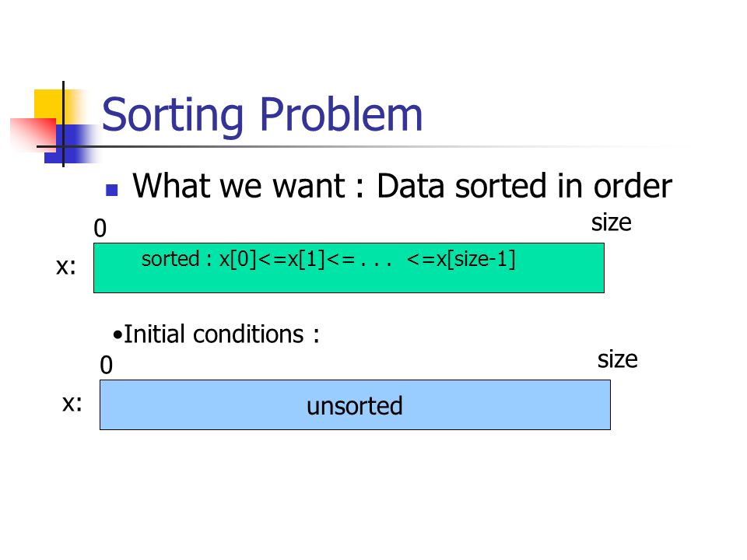Screen dimensions: 747x560
Task: Select the 'x:' label beside blue box
Action: (x=72, y=404)
